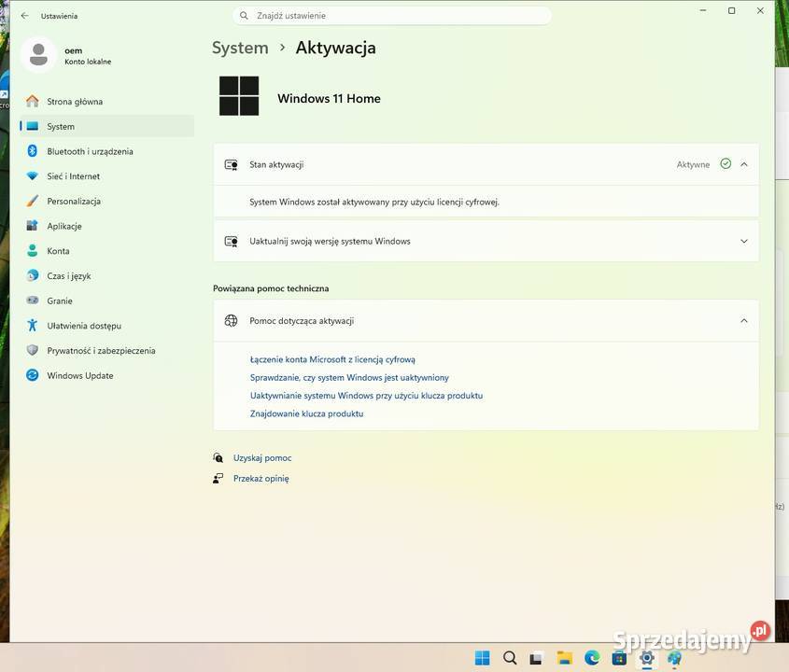
Task: Go to System in the breadcrumb header
Action: tap(240, 48)
